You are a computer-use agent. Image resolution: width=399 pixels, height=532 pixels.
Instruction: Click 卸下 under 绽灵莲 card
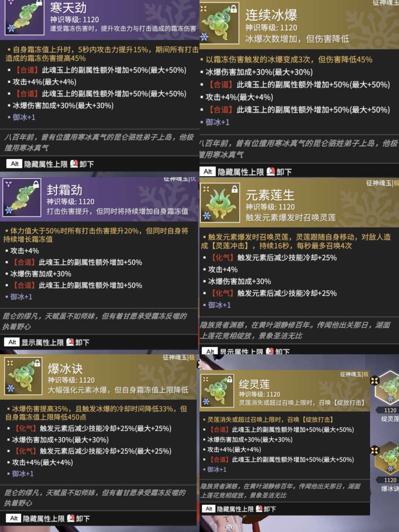point(270,509)
